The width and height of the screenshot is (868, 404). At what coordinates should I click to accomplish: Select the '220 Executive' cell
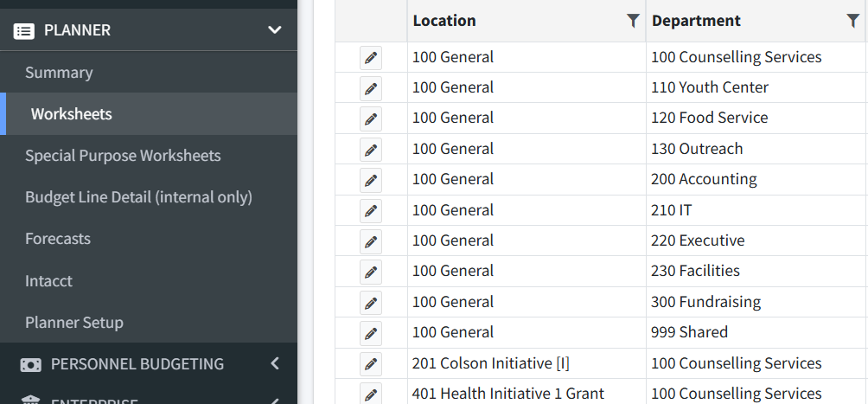coord(756,240)
